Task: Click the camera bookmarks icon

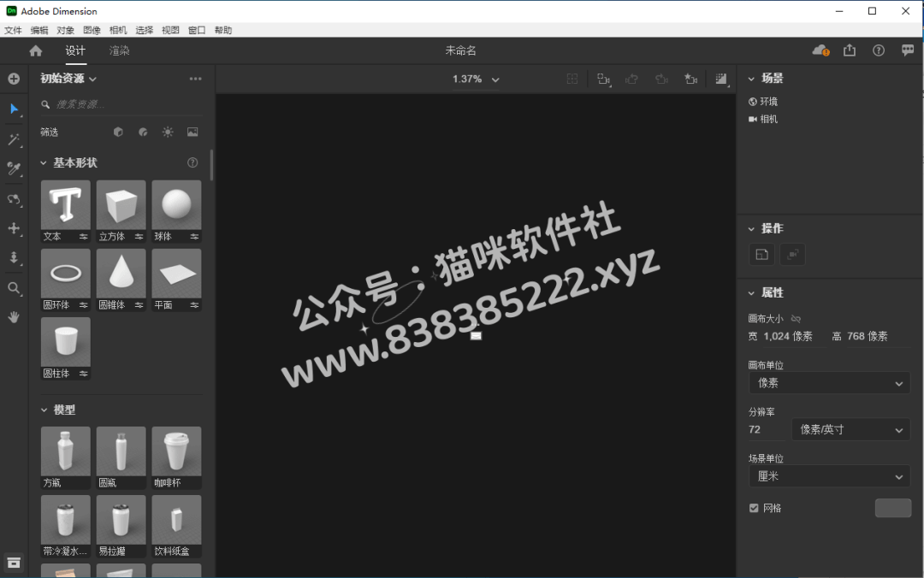Action: point(603,79)
